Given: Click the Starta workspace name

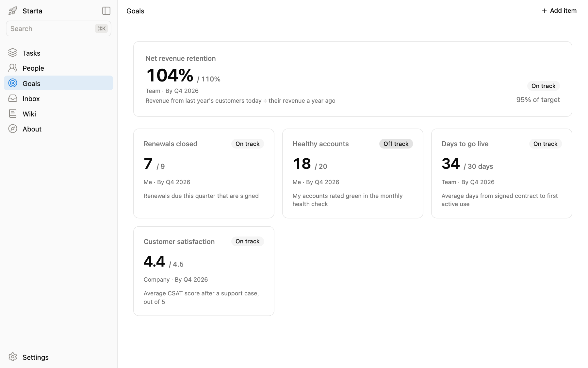Looking at the screenshot, I should (x=32, y=11).
